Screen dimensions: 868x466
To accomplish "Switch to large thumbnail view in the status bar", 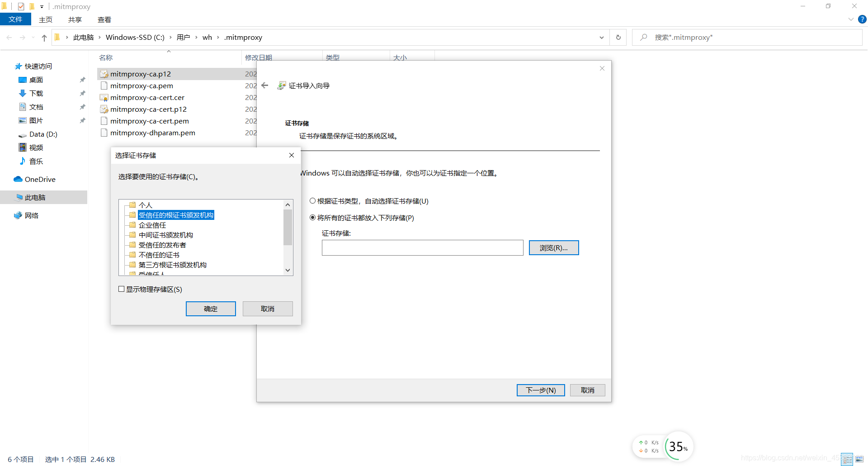I will click(859, 459).
